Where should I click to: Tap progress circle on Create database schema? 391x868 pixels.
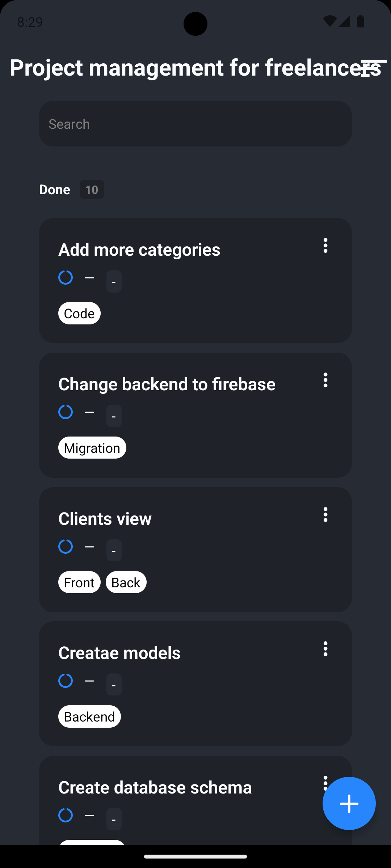pos(66,815)
